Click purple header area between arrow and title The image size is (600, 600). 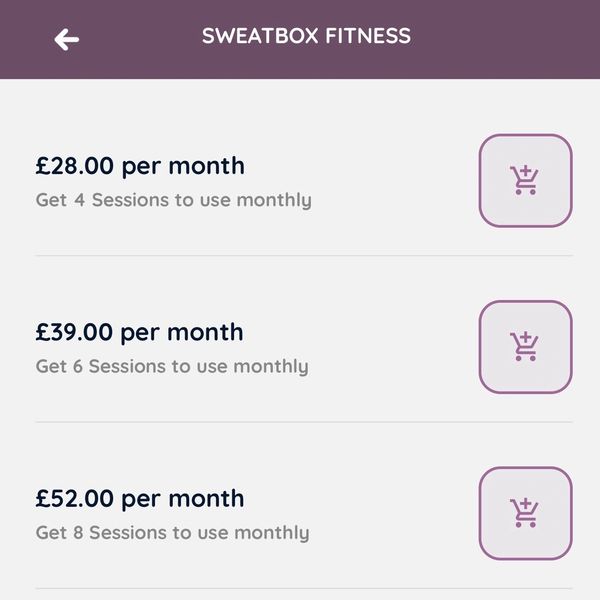(x=140, y=38)
